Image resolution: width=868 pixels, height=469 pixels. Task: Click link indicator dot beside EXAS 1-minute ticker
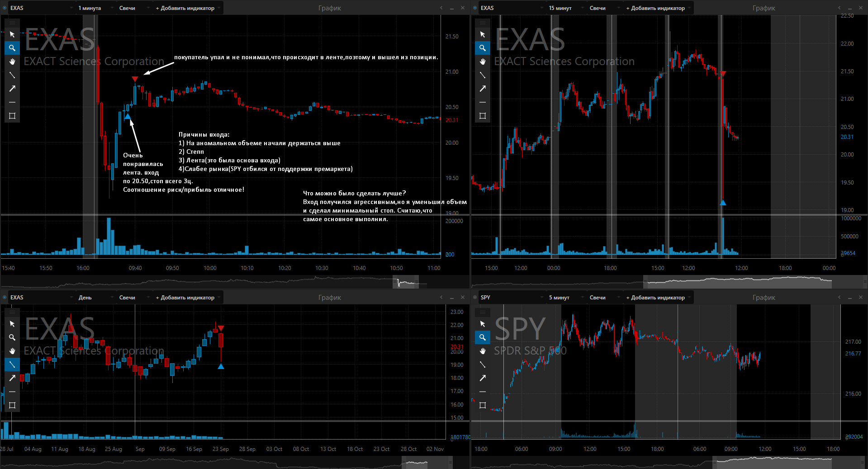click(5, 8)
